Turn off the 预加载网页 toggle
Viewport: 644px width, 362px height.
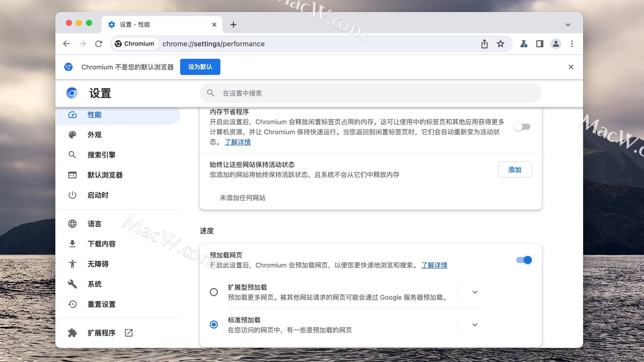click(524, 260)
